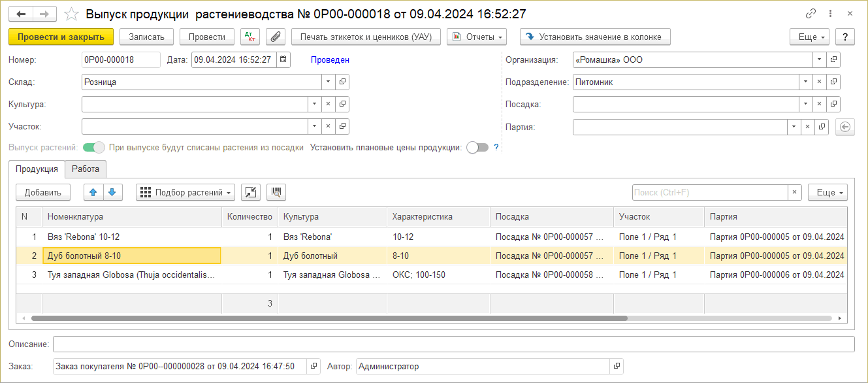Click the table horizontal scrollbar
868x383 pixels.
pos(329,318)
